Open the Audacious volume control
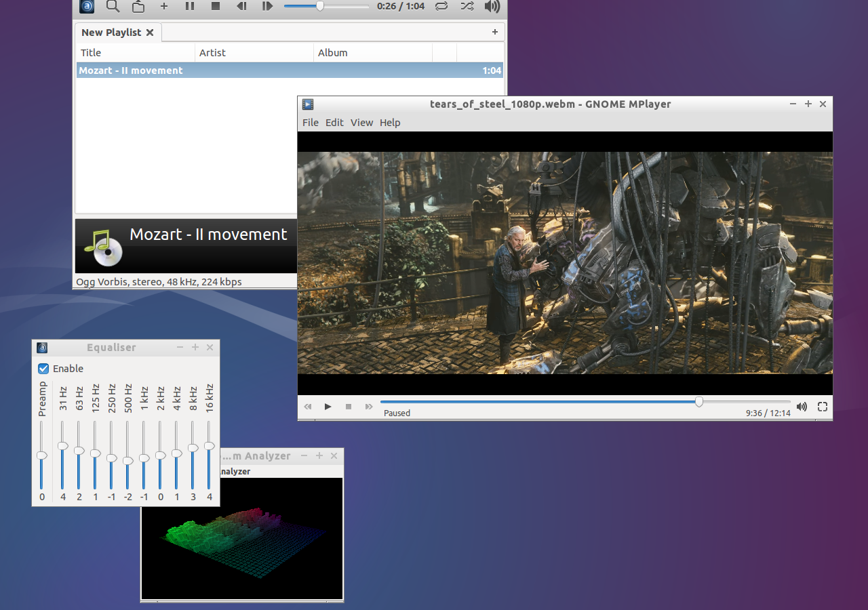The image size is (868, 610). tap(492, 6)
